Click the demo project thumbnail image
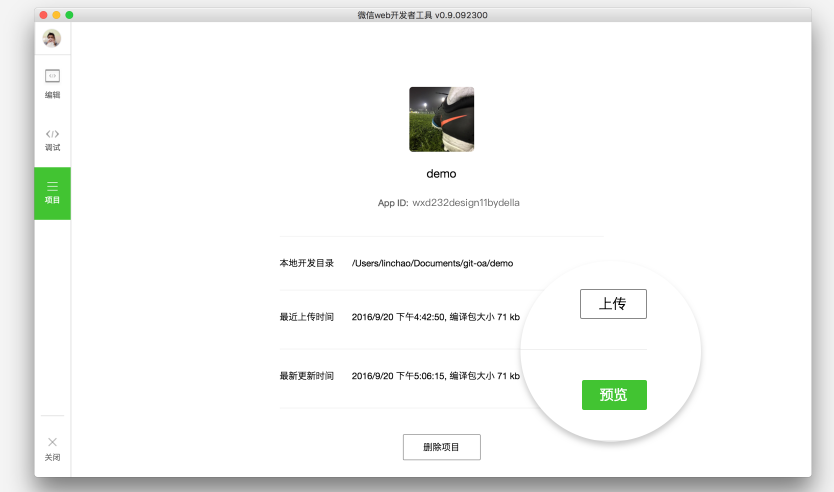The height and width of the screenshot is (492, 834). click(x=441, y=119)
